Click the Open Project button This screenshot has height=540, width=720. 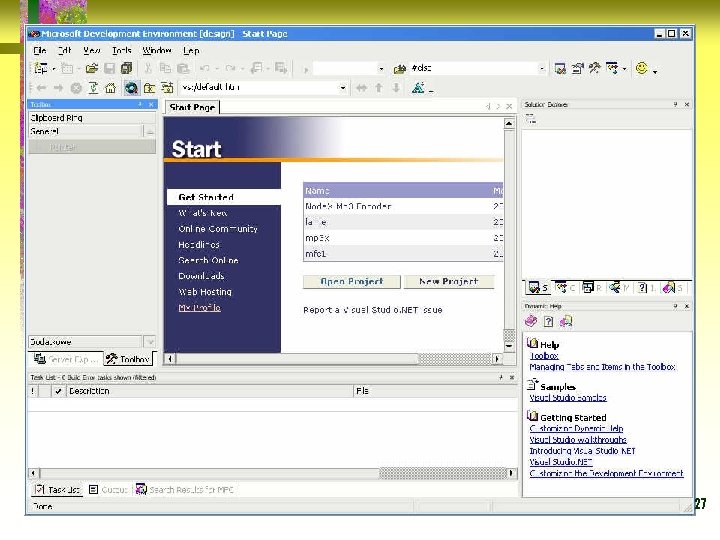[x=352, y=281]
